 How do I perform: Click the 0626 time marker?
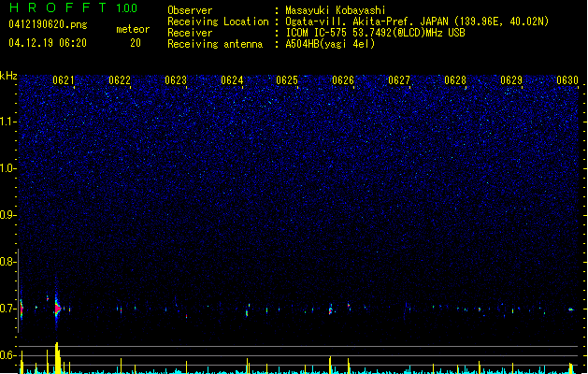pos(343,80)
